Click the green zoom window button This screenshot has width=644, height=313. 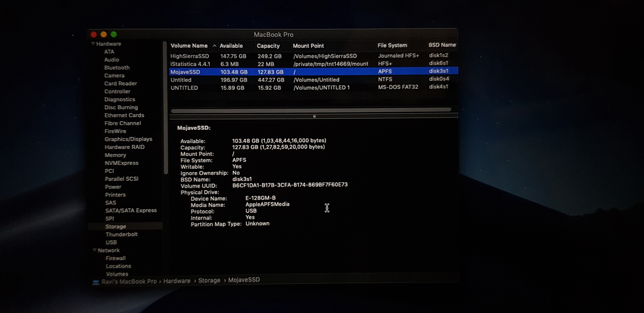click(x=114, y=34)
